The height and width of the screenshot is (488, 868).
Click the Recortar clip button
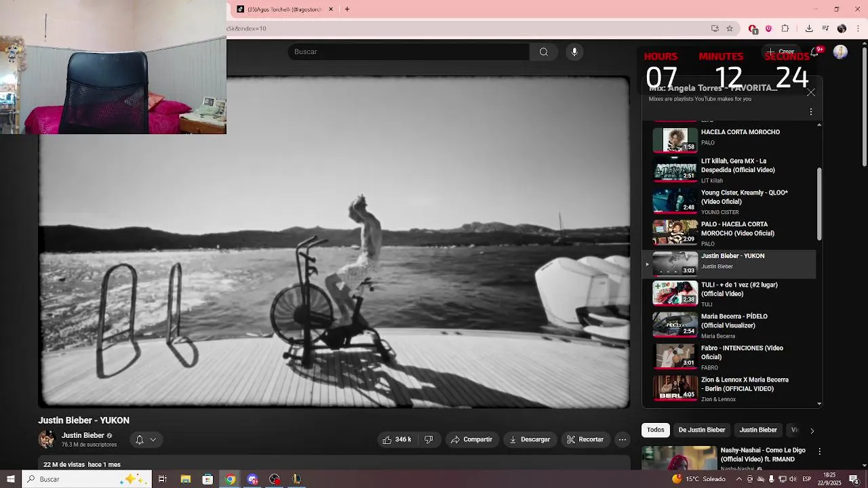(585, 439)
